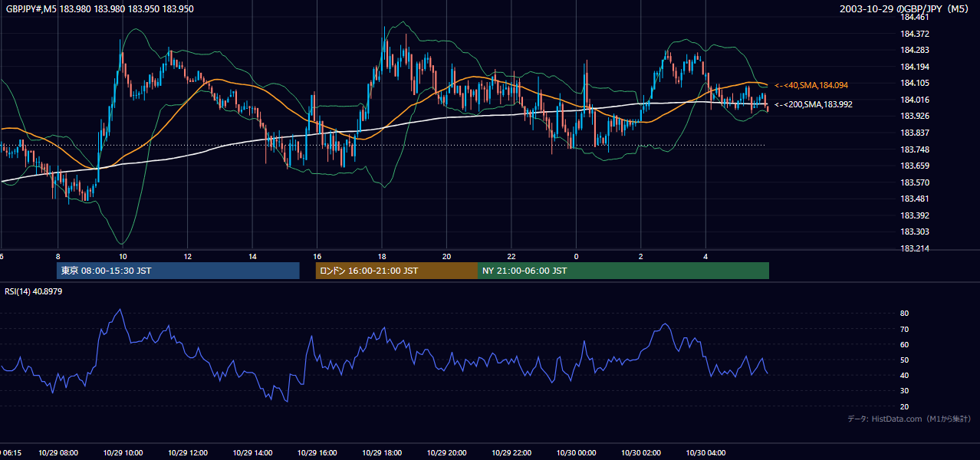Click RSI scale level 40
This screenshot has height=460, width=980.
click(x=905, y=375)
